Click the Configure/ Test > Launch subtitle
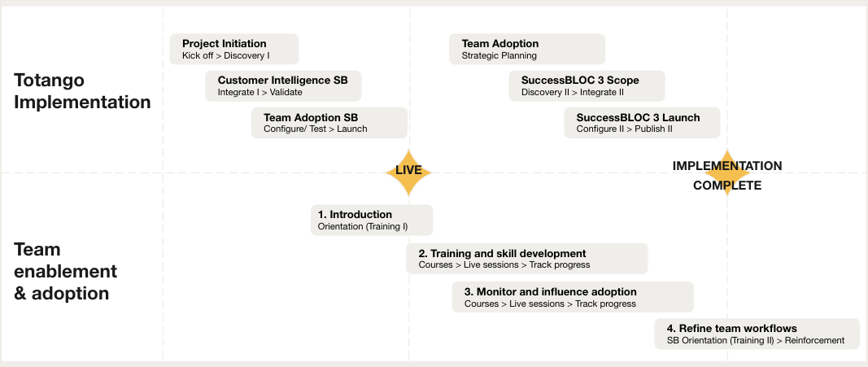Image resolution: width=868 pixels, height=367 pixels. pyautogui.click(x=316, y=129)
